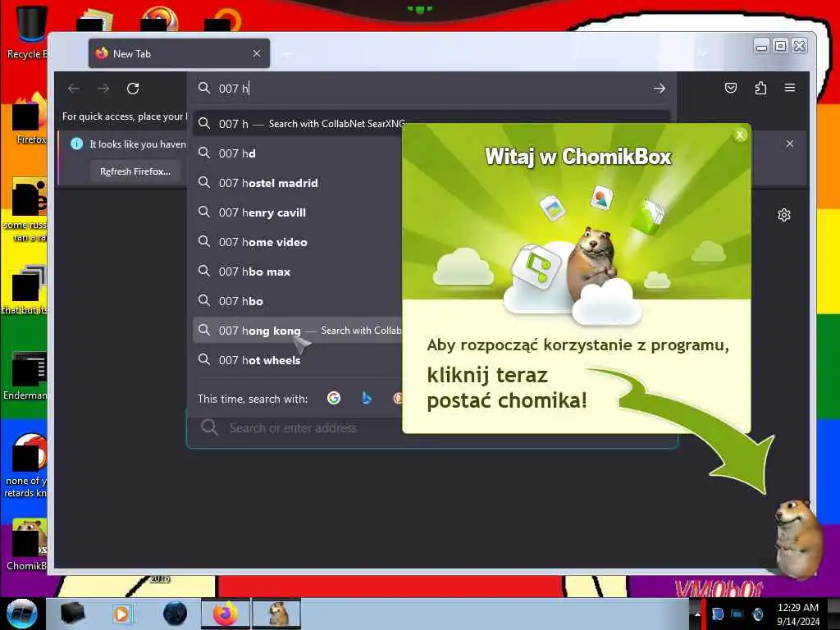Image resolution: width=840 pixels, height=630 pixels.
Task: Click system tray network icon
Action: [737, 614]
